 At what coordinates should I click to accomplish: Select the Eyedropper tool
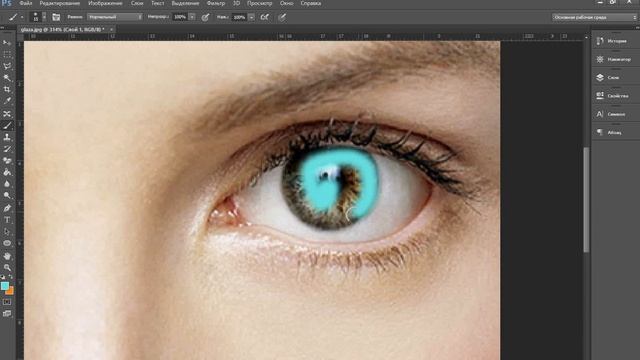[x=7, y=101]
